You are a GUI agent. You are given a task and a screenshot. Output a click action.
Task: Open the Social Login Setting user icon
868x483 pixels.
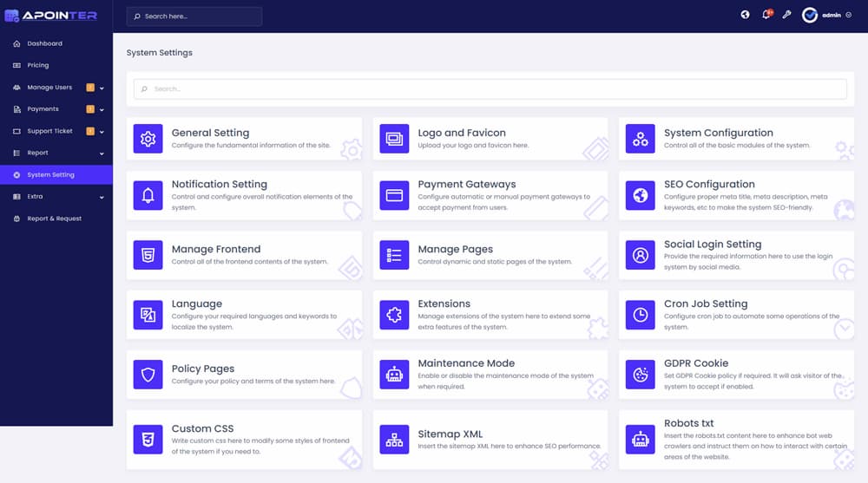click(640, 255)
